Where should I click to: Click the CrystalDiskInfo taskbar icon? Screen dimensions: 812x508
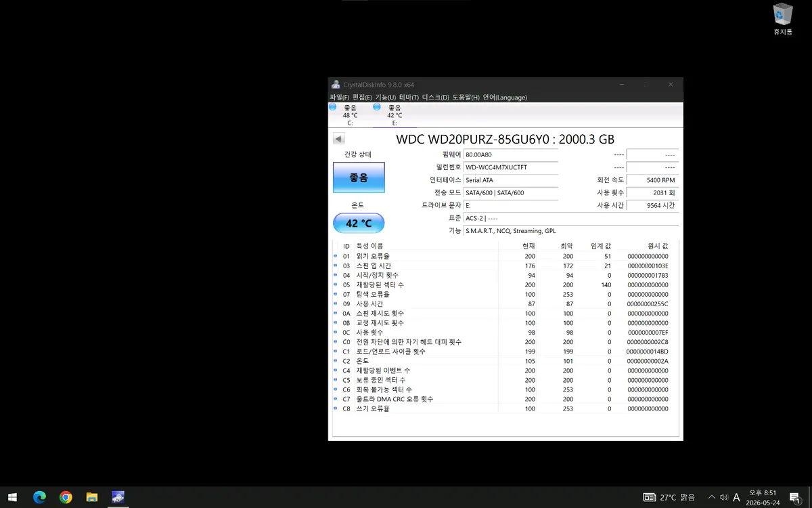coord(118,497)
